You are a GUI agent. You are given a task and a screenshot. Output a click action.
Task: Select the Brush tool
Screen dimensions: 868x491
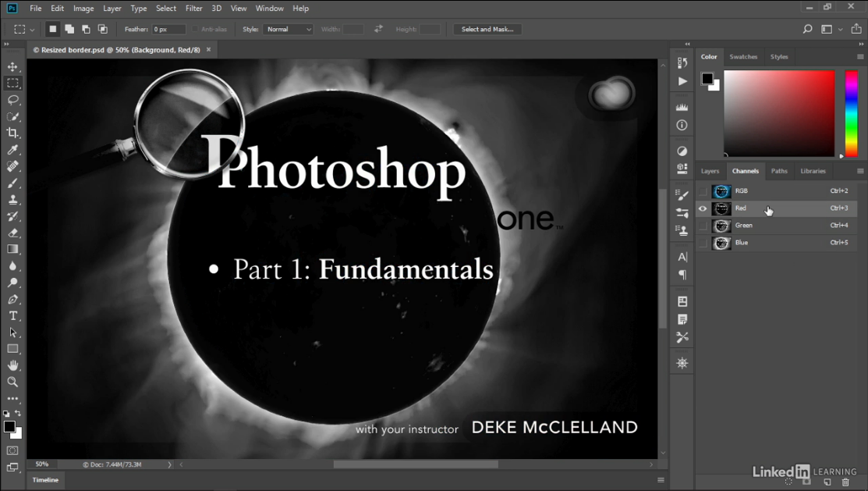tap(12, 183)
